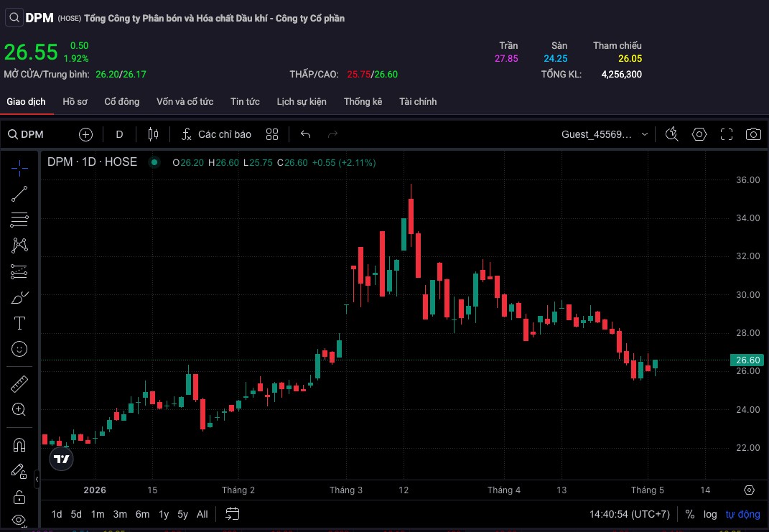Open the long position forecasting tool
The image size is (769, 532).
tap(19, 271)
